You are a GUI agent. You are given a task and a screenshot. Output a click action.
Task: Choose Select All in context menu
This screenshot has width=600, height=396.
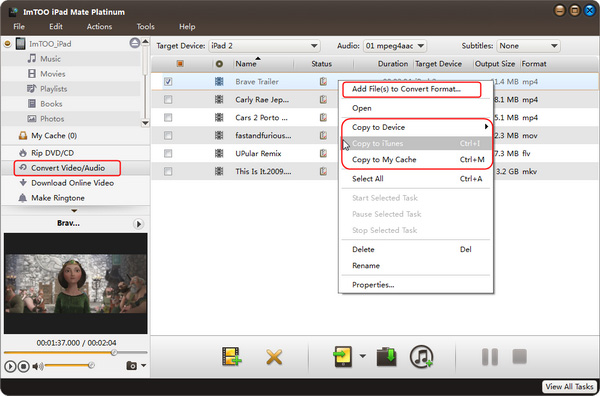coord(416,179)
